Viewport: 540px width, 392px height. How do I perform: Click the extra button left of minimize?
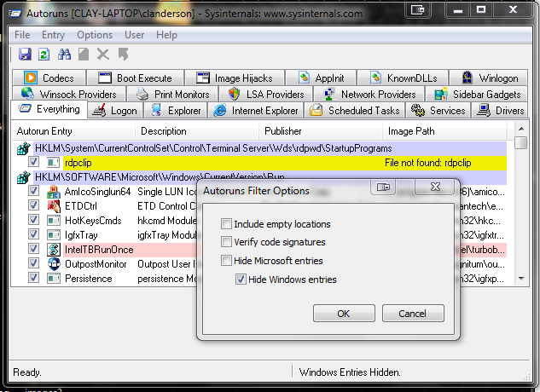pyautogui.click(x=417, y=9)
